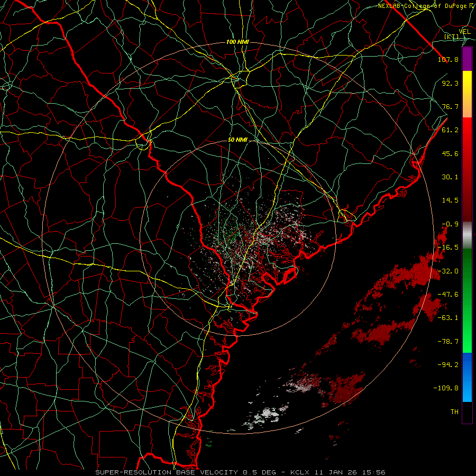Click the -94.2 scale value
Image resolution: width=476 pixels, height=476 pixels.
point(448,365)
